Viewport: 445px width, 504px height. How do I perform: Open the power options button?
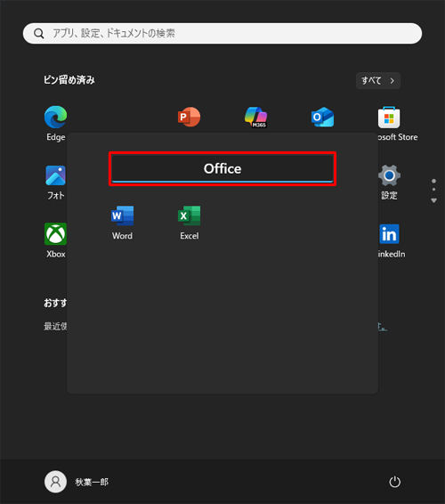point(394,482)
